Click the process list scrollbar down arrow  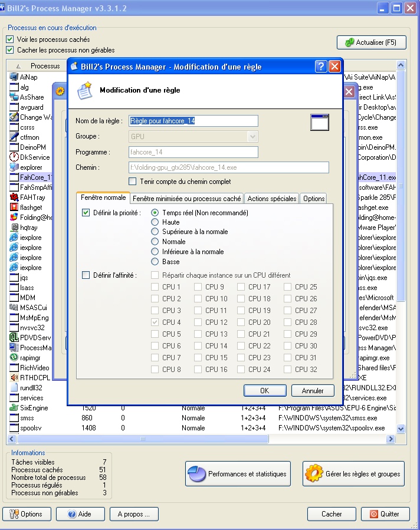[x=401, y=429]
